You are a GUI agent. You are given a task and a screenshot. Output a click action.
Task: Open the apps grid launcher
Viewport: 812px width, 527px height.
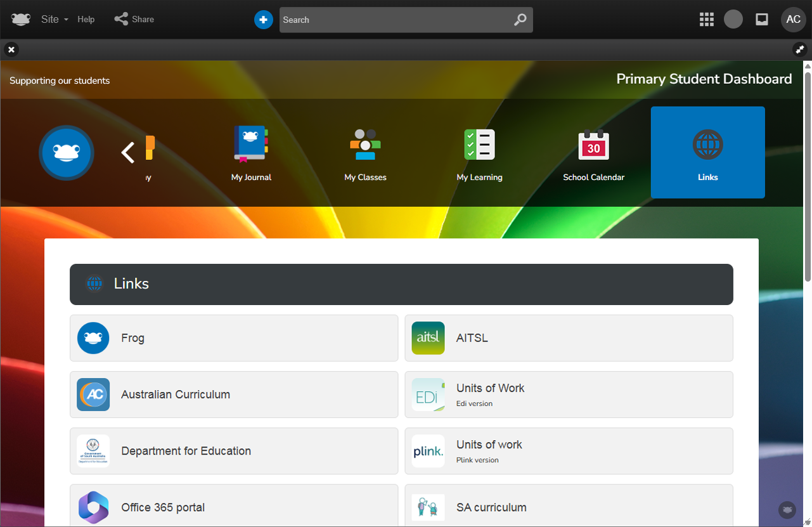click(706, 20)
